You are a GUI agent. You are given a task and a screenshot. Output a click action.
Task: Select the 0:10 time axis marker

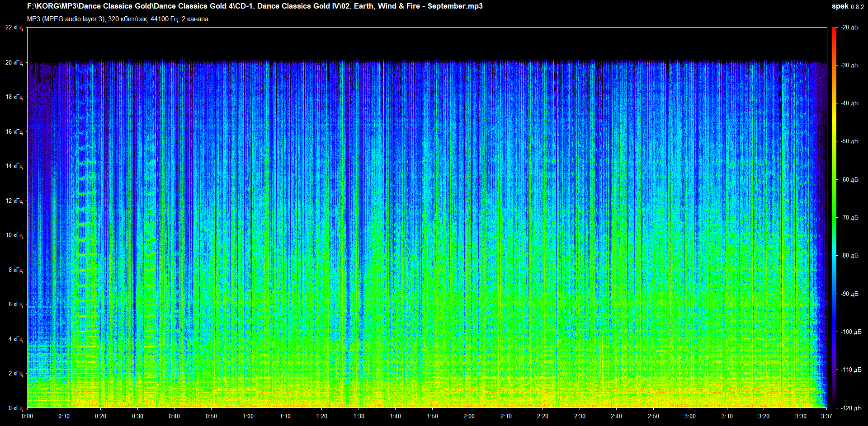tap(64, 416)
